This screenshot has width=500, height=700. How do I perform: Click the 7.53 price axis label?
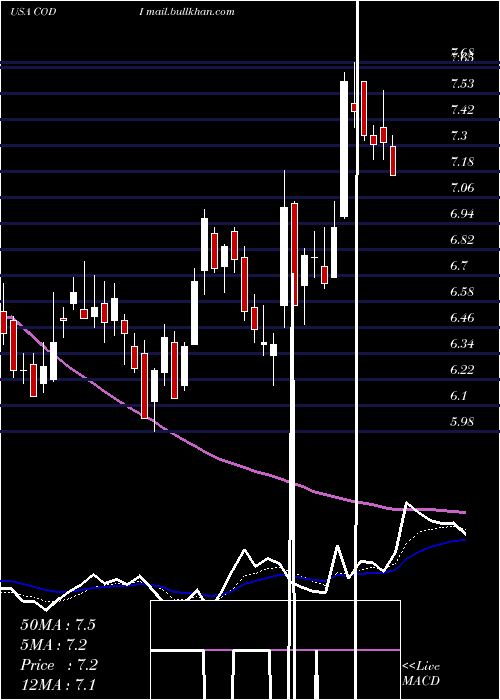(x=462, y=84)
